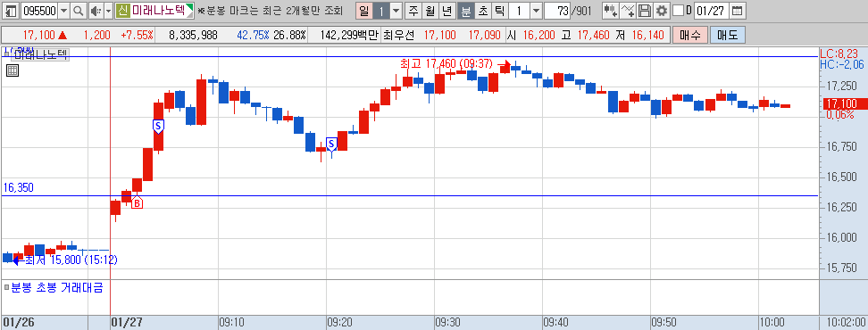Click the 매수 buy button

pos(689,36)
